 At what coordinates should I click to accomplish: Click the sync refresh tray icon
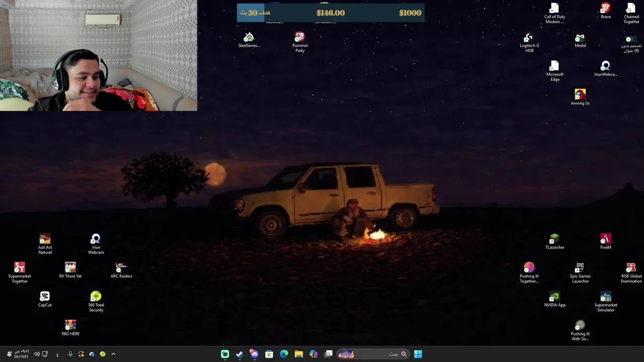click(x=81, y=354)
